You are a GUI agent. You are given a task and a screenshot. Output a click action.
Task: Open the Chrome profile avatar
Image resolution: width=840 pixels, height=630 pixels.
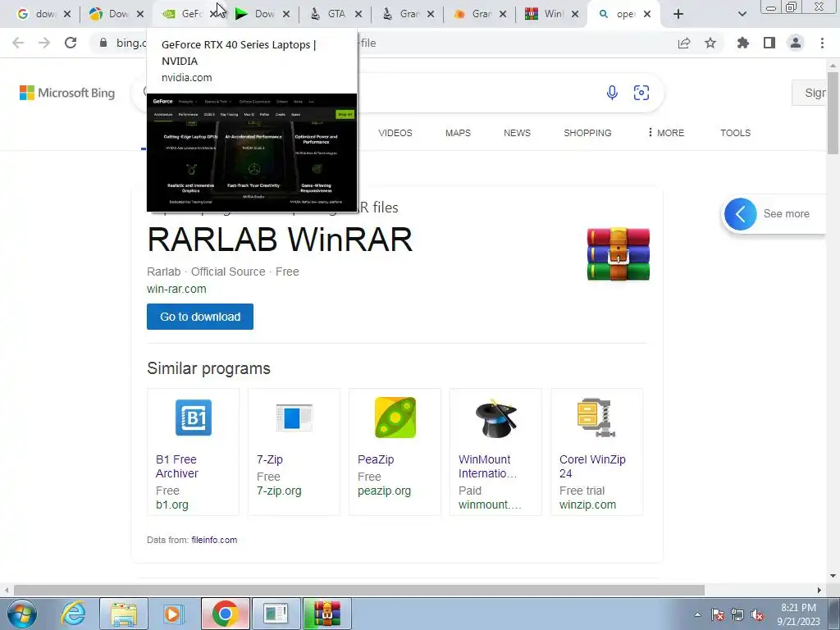(796, 43)
